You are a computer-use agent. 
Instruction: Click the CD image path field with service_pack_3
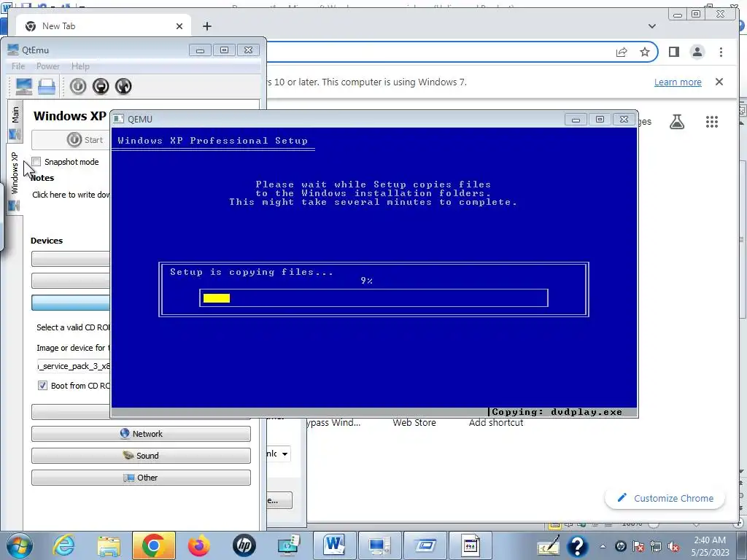tap(74, 366)
